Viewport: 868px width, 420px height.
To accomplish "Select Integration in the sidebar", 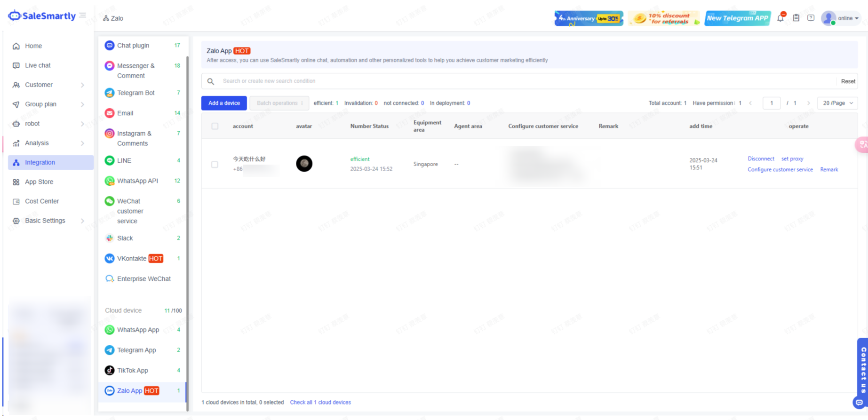I will 51,163.
